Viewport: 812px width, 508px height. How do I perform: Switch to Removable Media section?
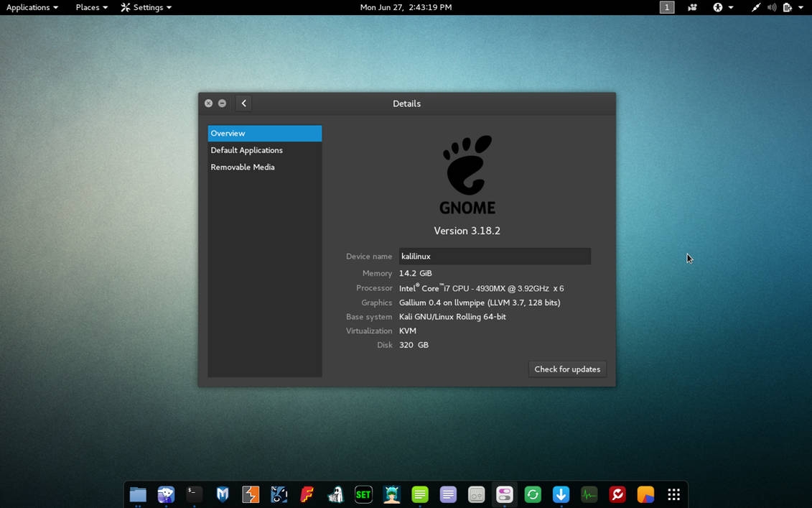click(x=243, y=167)
